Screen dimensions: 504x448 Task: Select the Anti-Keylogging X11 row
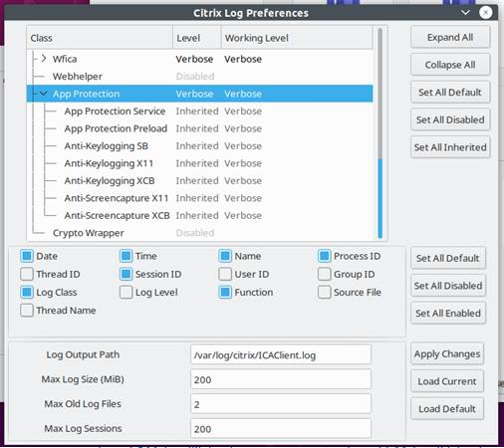200,163
